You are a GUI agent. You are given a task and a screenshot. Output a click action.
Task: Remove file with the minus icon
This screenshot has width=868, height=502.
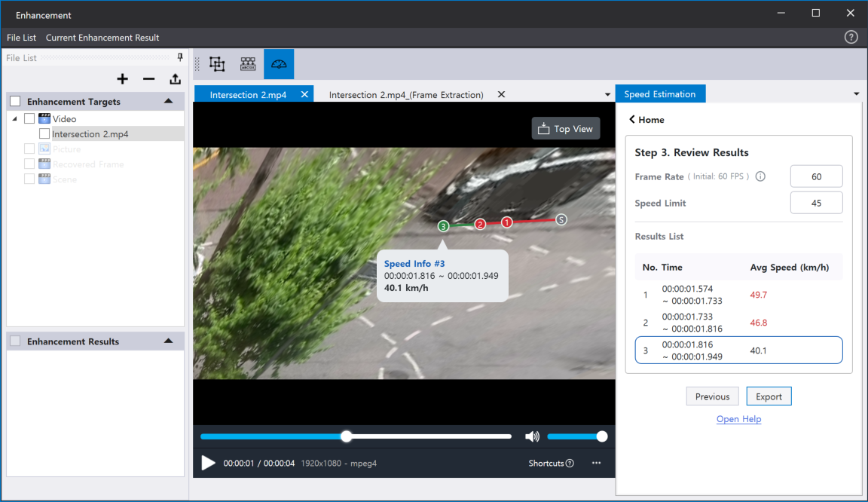pyautogui.click(x=149, y=79)
